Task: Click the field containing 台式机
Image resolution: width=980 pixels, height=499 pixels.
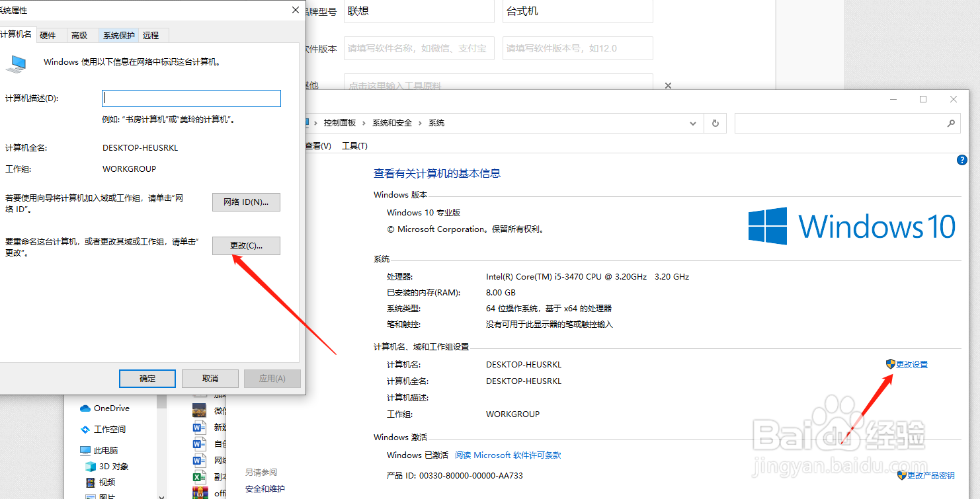Action: (578, 11)
